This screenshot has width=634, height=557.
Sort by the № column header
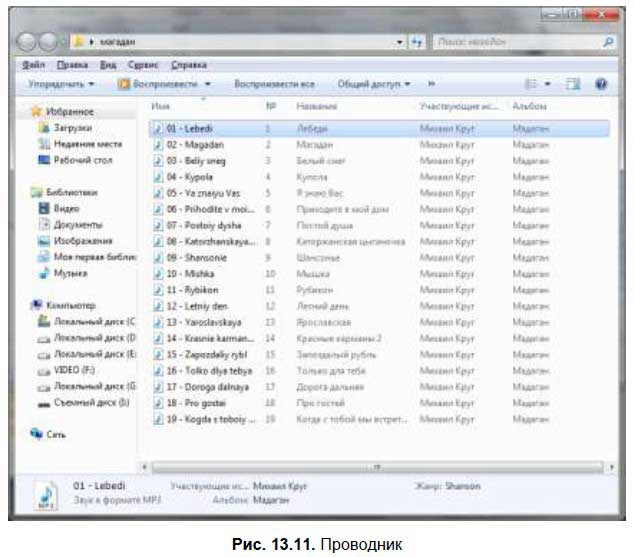pos(271,106)
